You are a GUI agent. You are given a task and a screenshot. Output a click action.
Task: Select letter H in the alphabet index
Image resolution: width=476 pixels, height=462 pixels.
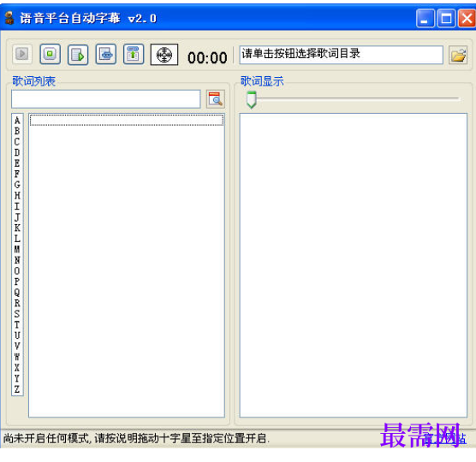pos(17,196)
